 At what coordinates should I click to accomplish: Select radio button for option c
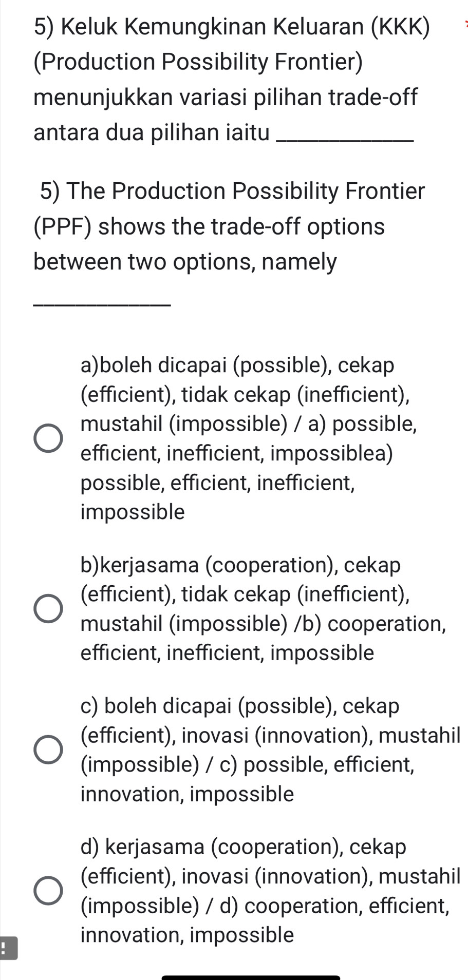(49, 750)
